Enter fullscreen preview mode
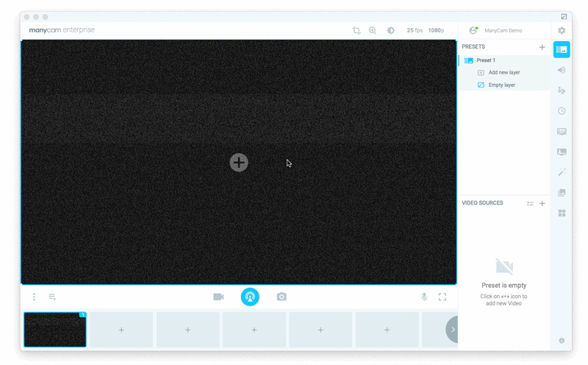Image resolution: width=588 pixels, height=365 pixels. [x=442, y=297]
